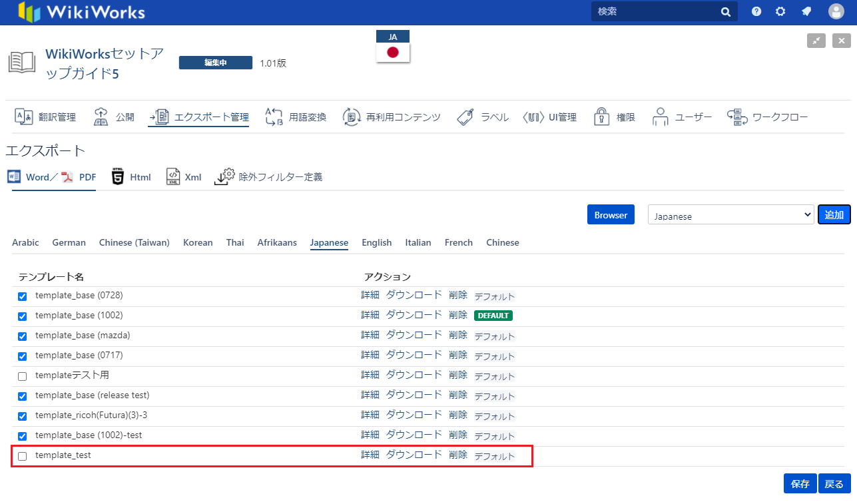Viewport: 857px width, 504px height.
Task: Open the Japanese language dropdown
Action: pyautogui.click(x=730, y=214)
